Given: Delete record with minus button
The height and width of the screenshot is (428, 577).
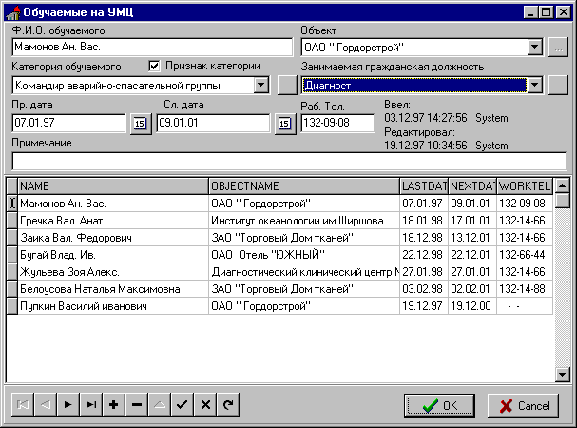Looking at the screenshot, I should point(137,404).
